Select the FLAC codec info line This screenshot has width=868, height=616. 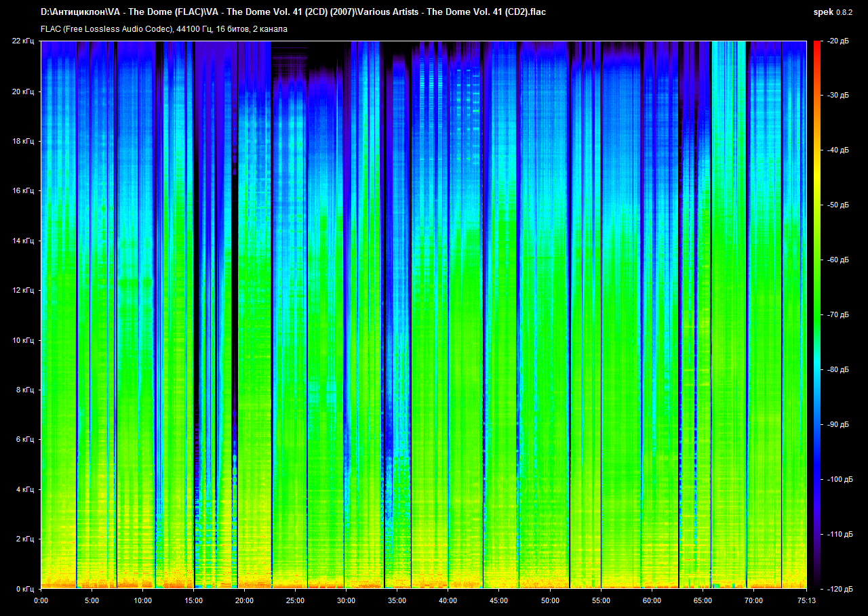[163, 29]
